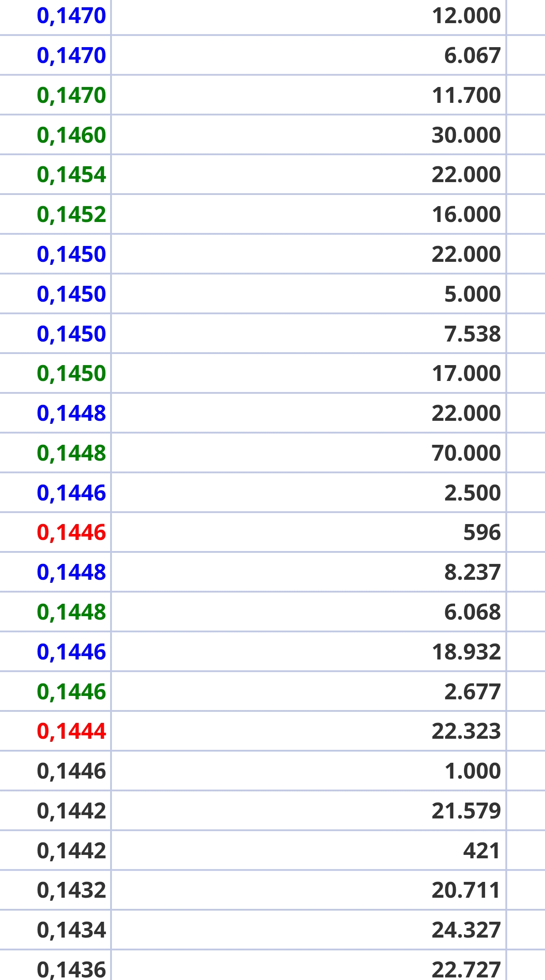Viewport: 545px width, 980px height.
Task: Click the 0,1434 price cell
Action: pyautogui.click(x=71, y=930)
